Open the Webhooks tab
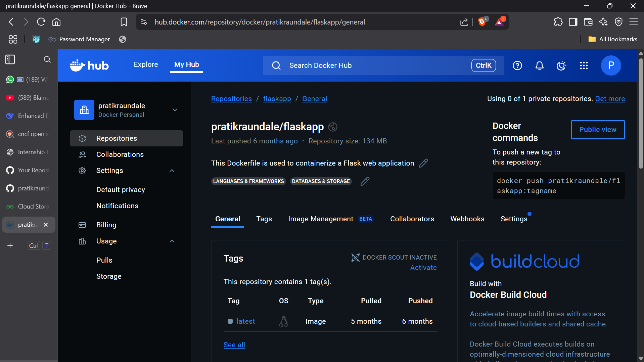Screen dimensions: 644x362 point(467,219)
